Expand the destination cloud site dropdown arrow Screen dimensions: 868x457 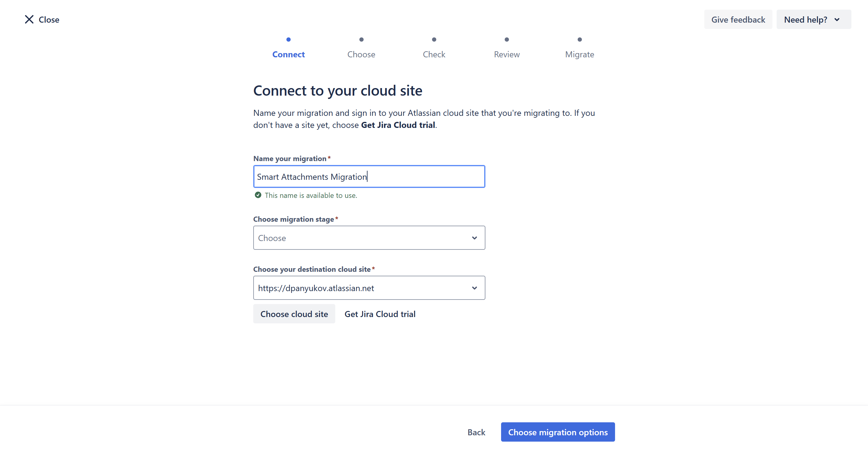click(475, 288)
